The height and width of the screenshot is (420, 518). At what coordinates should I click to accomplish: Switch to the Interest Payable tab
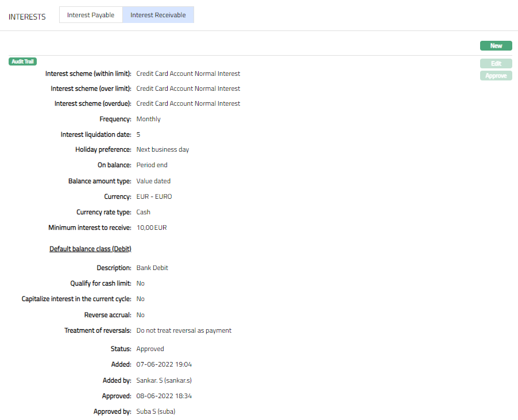tap(91, 15)
